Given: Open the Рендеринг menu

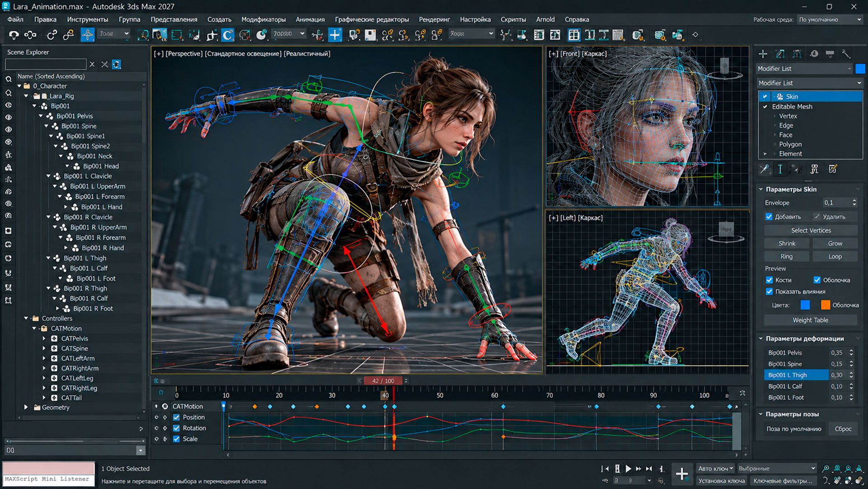Looking at the screenshot, I should click(434, 19).
